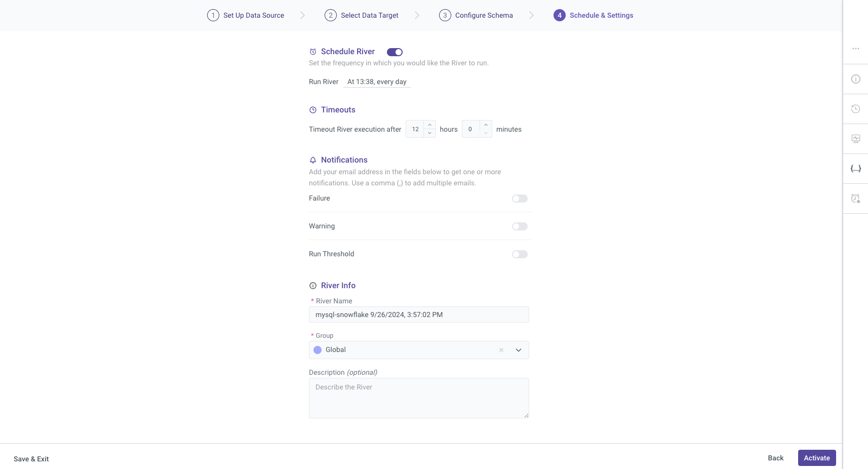The image size is (868, 469).
Task: Go to step 3 Configure Schema
Action: click(476, 15)
